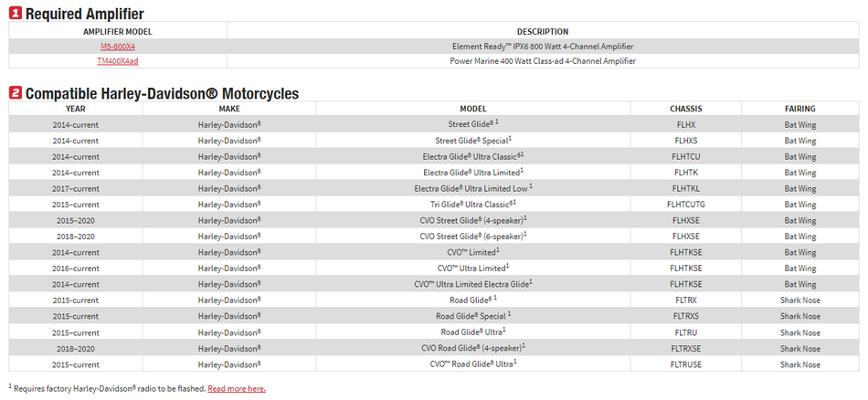Select the 'CVO Limited' model cell
This screenshot has width=868, height=400.
(473, 253)
